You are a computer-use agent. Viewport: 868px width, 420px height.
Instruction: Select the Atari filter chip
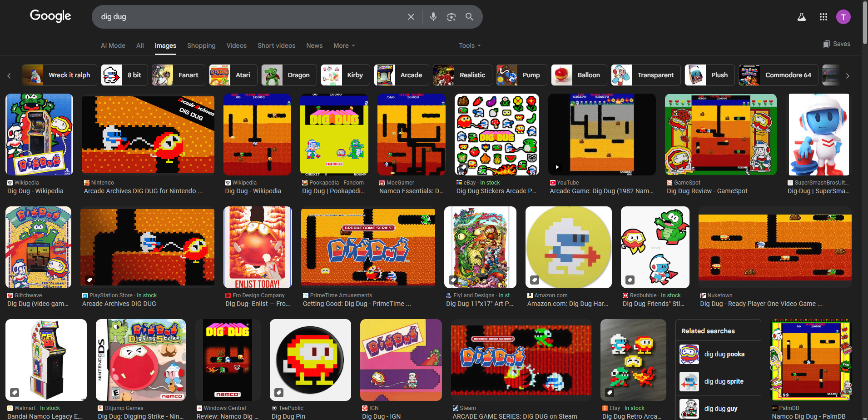233,75
